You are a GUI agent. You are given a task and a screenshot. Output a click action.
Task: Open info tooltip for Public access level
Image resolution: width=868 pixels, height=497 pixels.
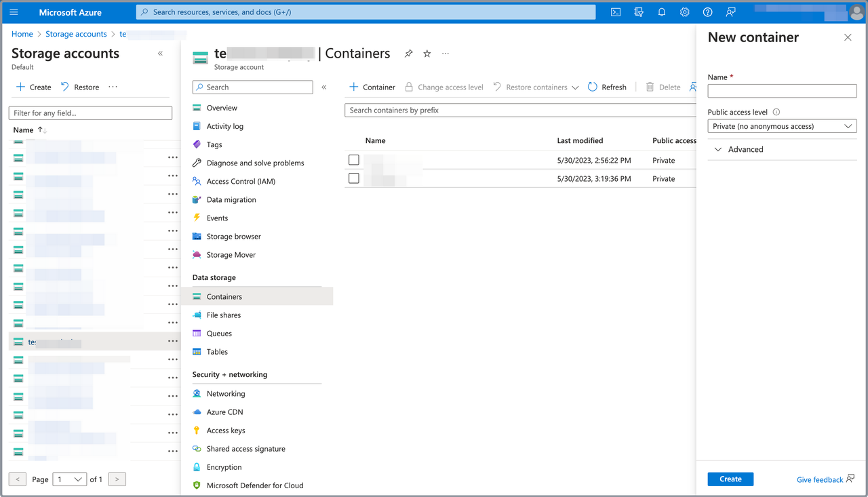click(x=776, y=113)
